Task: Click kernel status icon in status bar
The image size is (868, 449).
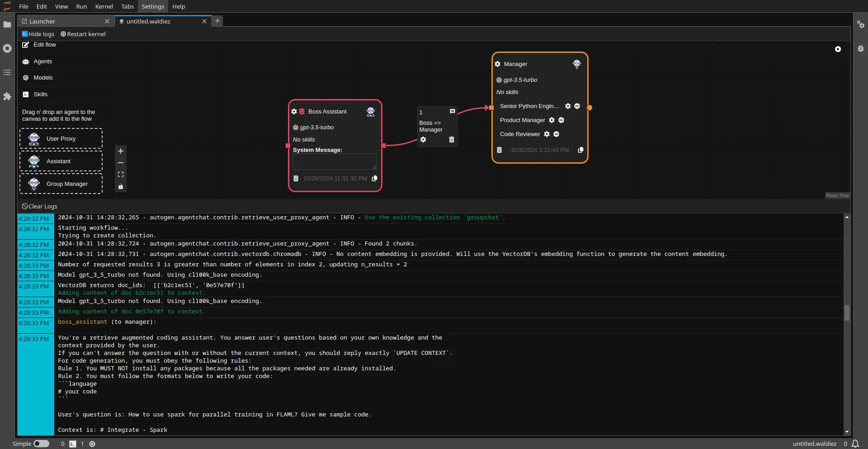Action: [x=92, y=444]
